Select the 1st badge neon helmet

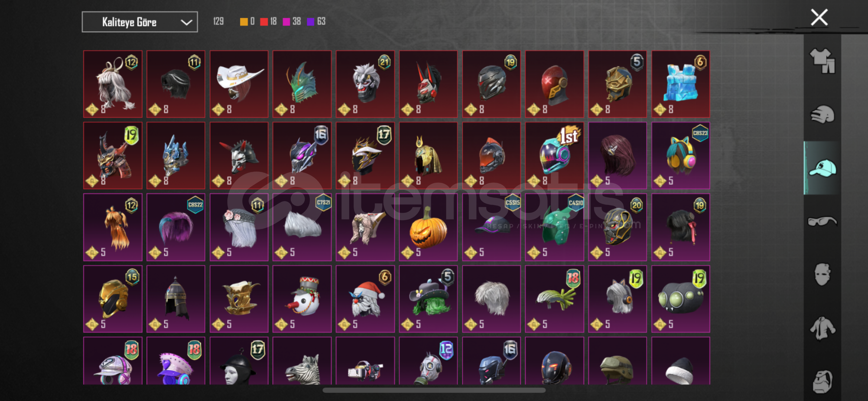(554, 156)
